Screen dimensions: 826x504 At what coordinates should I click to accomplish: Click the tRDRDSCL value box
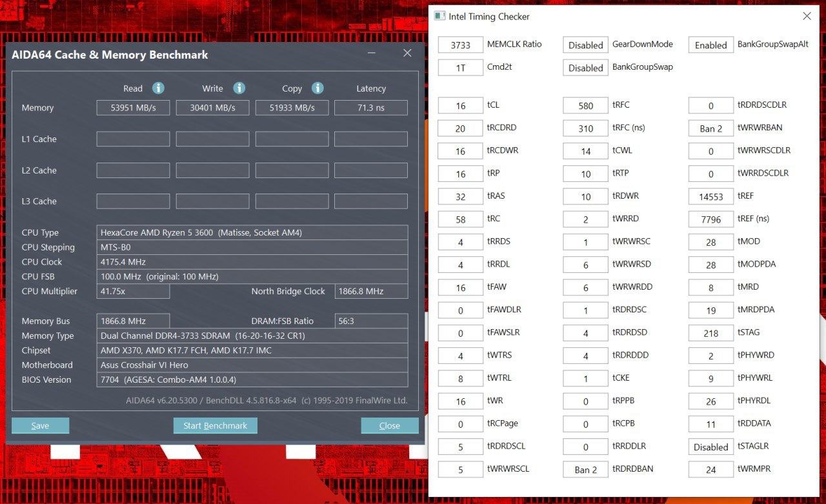tap(460, 447)
